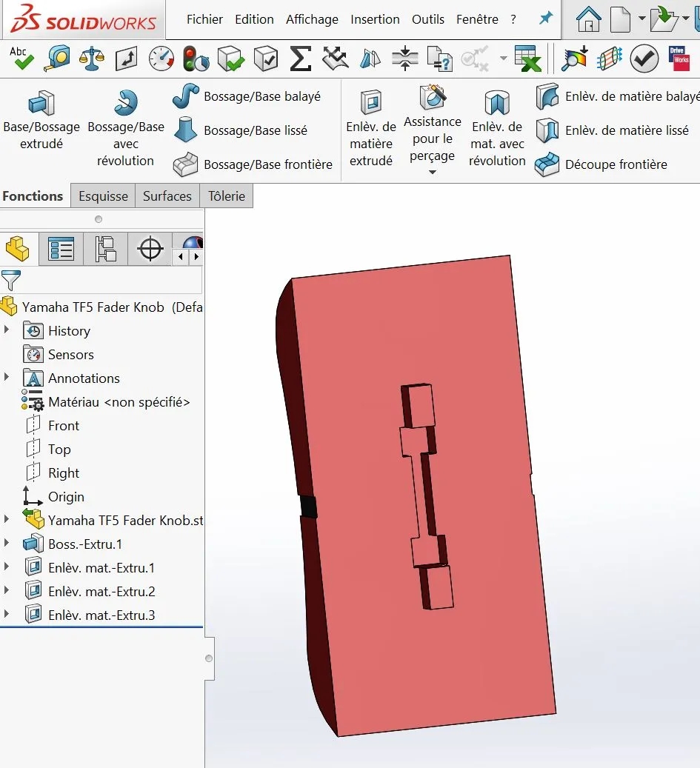Open the PropertyManager panel tab

pos(61,249)
